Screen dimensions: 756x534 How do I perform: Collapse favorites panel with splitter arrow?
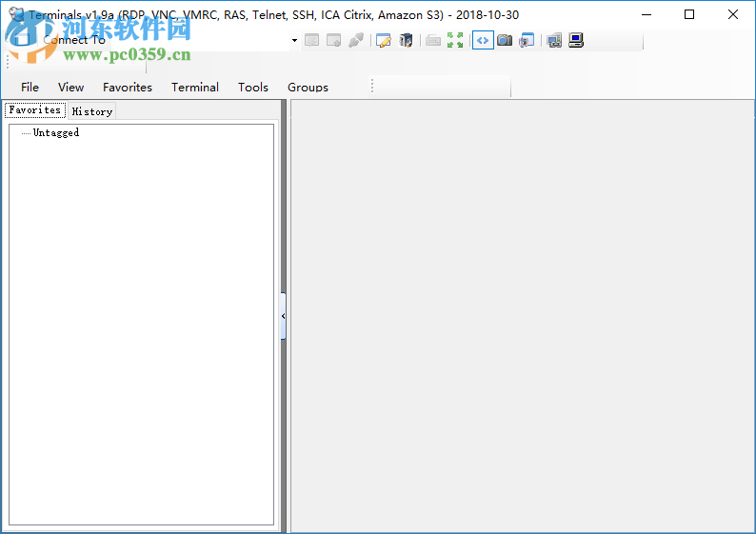point(284,316)
